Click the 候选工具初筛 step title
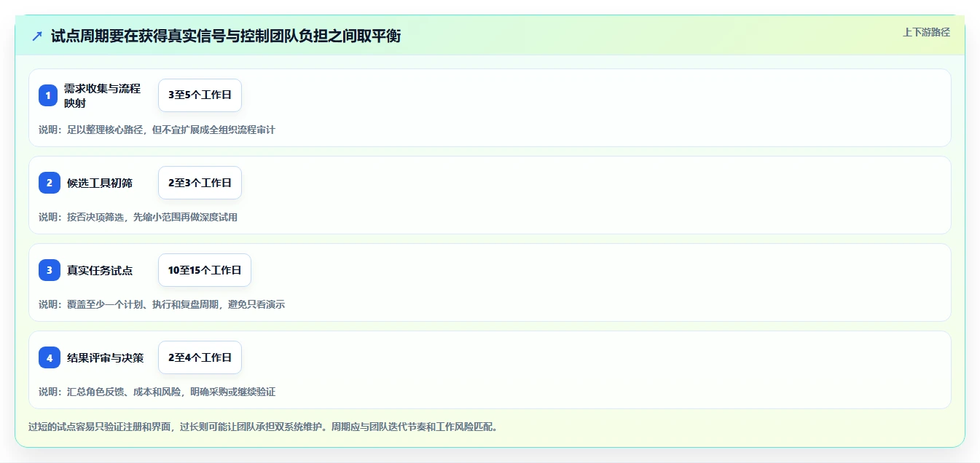The height and width of the screenshot is (463, 980). tap(100, 183)
